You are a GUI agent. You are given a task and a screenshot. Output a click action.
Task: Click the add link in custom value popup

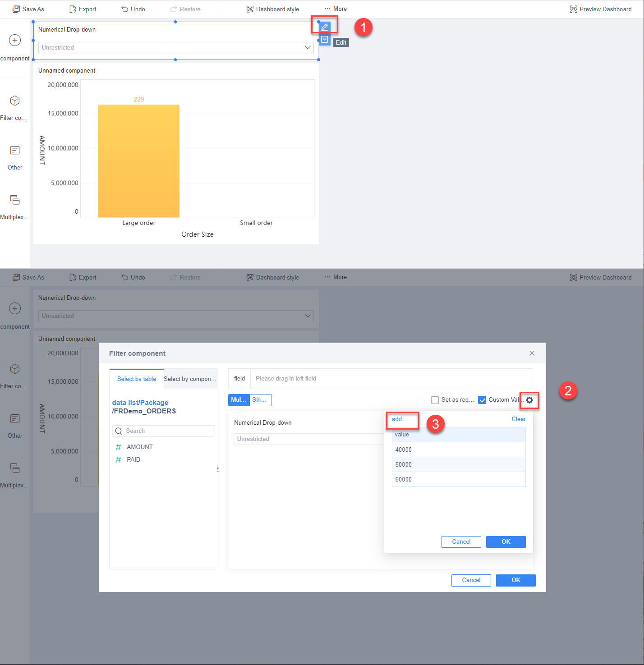tap(397, 419)
